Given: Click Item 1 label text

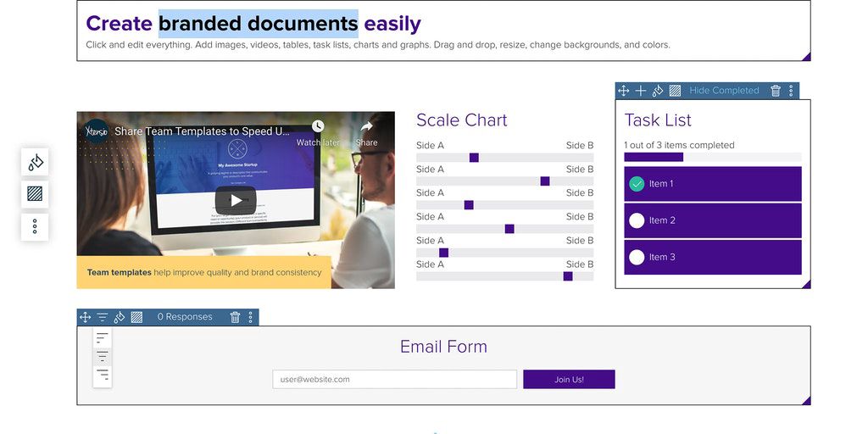Looking at the screenshot, I should coord(661,184).
